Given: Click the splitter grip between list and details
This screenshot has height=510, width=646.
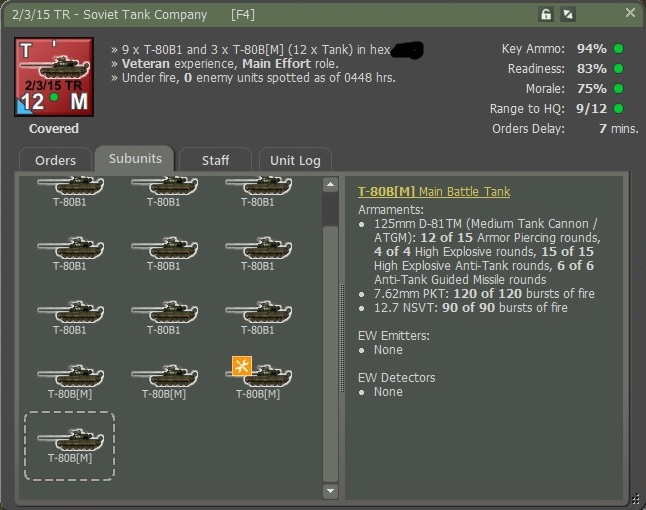Looking at the screenshot, I should point(342,338).
